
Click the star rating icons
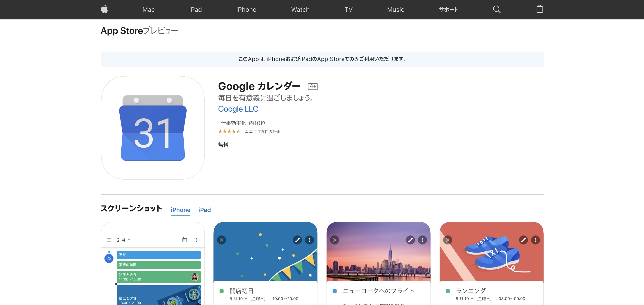coord(229,131)
